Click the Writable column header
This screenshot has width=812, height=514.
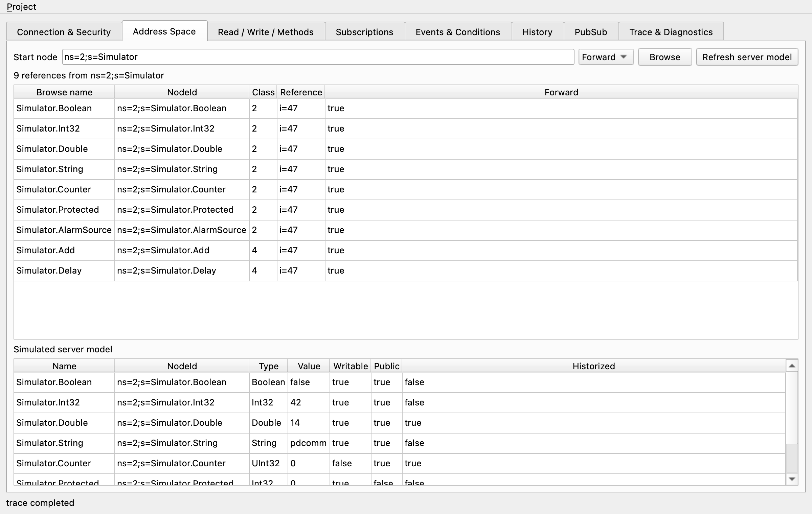(x=351, y=366)
